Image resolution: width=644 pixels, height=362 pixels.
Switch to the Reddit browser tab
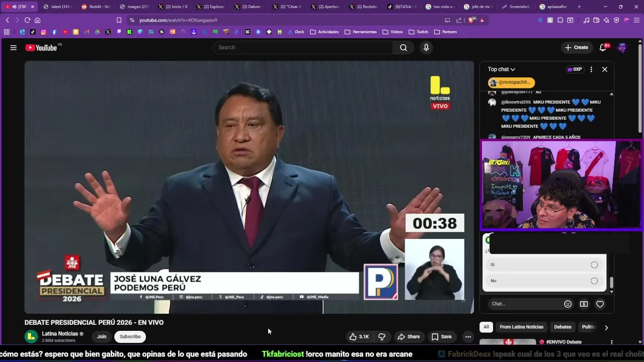click(x=96, y=7)
